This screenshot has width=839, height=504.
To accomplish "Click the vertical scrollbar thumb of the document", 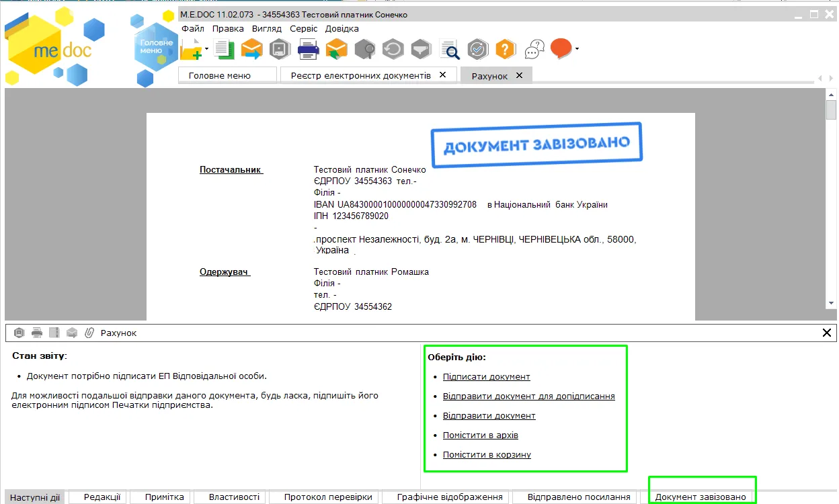I will pos(831,110).
